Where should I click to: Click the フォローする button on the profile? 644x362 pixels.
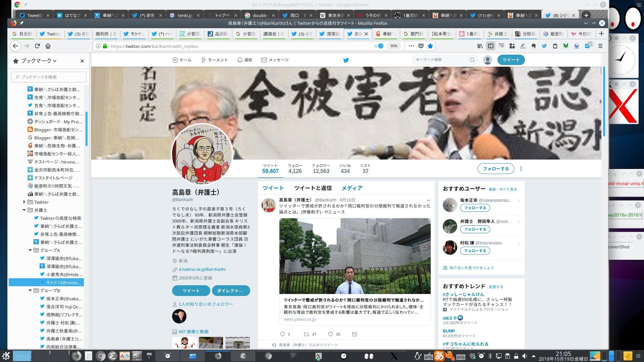click(496, 169)
